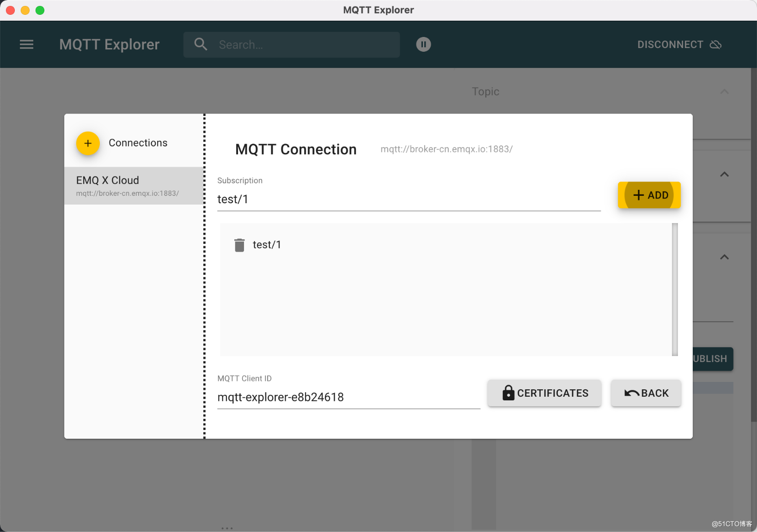
Task: Collapse the third sidebar panel chevron
Action: pyautogui.click(x=725, y=257)
